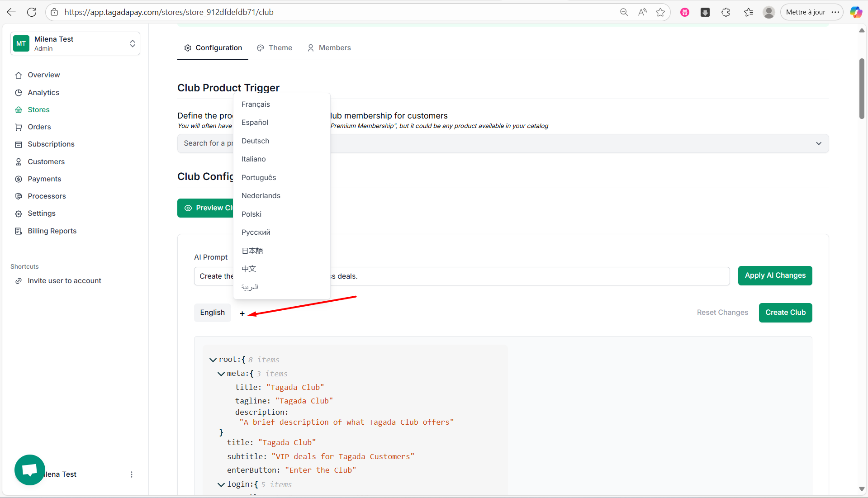
Task: Click the "Enter the Club" enterButton value
Action: point(320,470)
